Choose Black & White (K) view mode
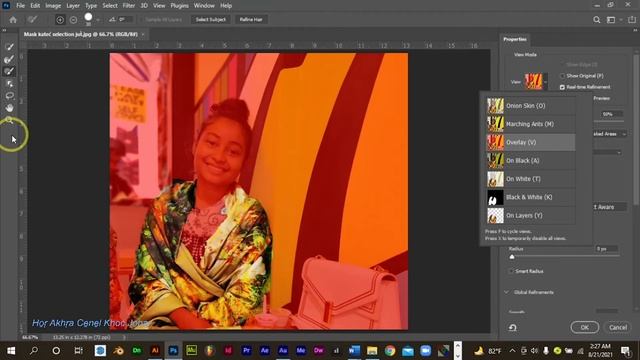 click(531, 197)
